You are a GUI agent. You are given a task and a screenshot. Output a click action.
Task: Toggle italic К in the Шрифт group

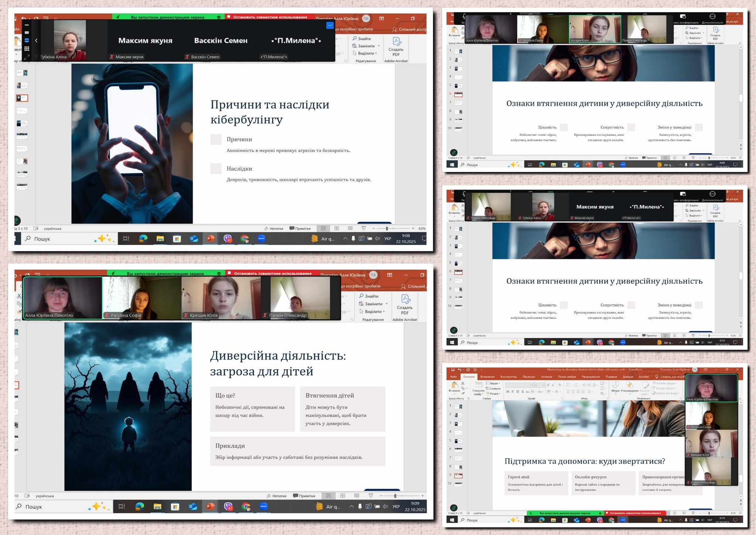coord(512,392)
